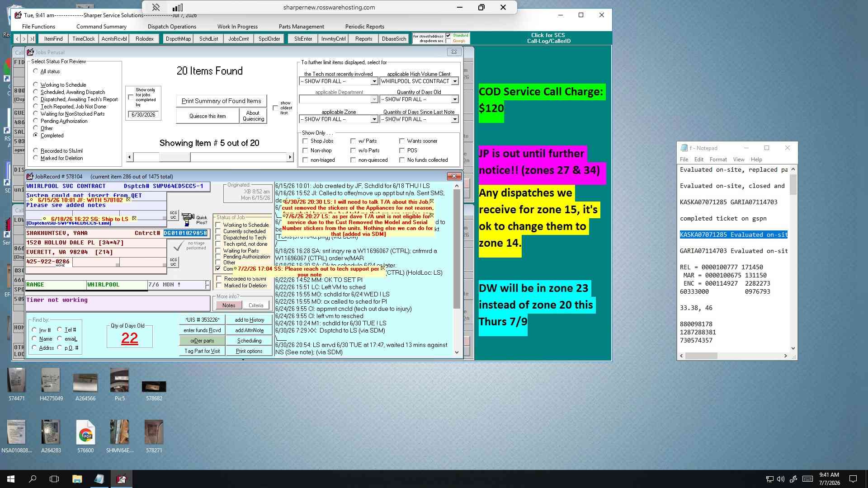Click the item number horizontal slider thumb
The width and height of the screenshot is (868, 488).
(x=175, y=157)
